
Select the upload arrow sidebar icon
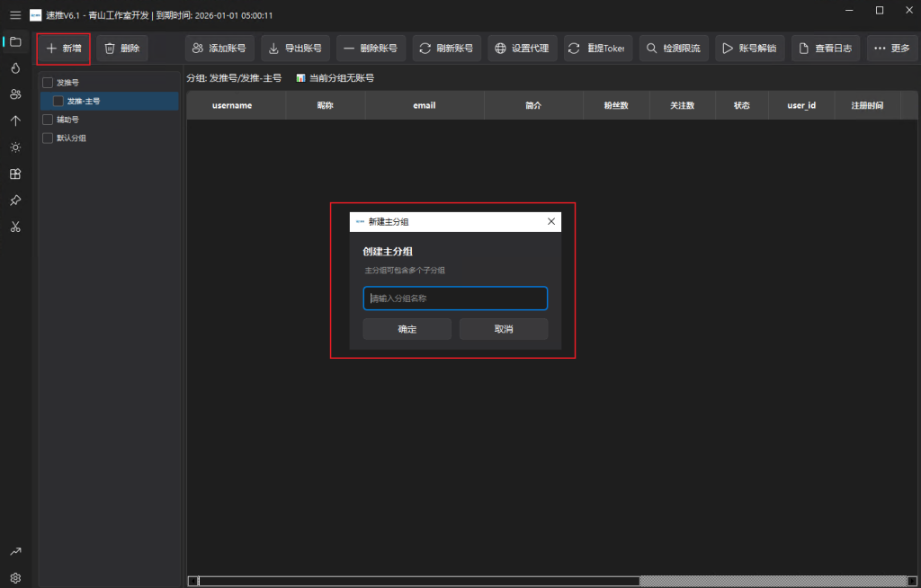pyautogui.click(x=15, y=120)
